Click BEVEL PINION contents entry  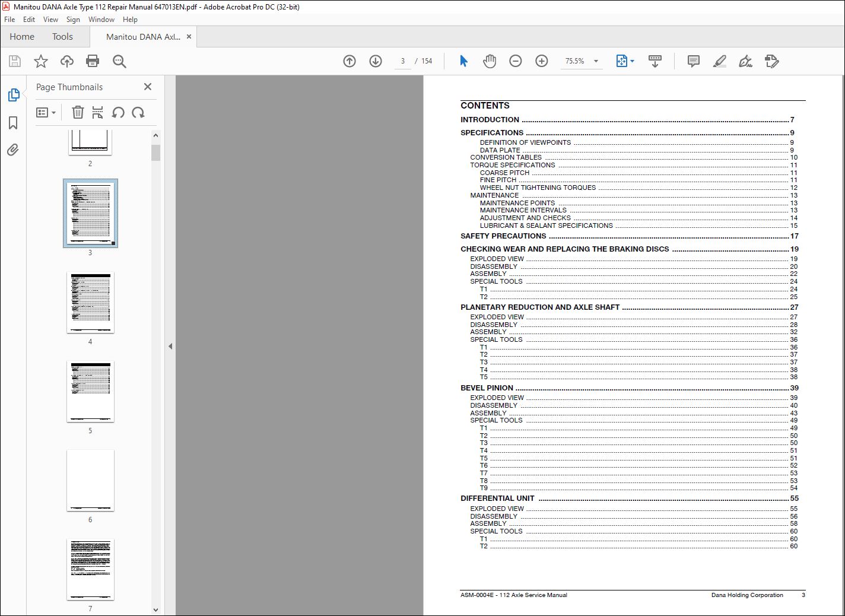pos(629,388)
